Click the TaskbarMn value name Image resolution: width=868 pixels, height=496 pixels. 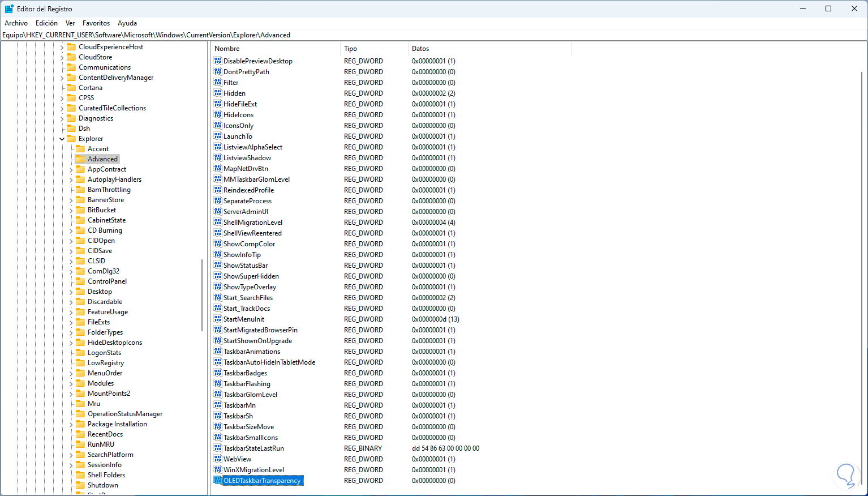click(239, 405)
